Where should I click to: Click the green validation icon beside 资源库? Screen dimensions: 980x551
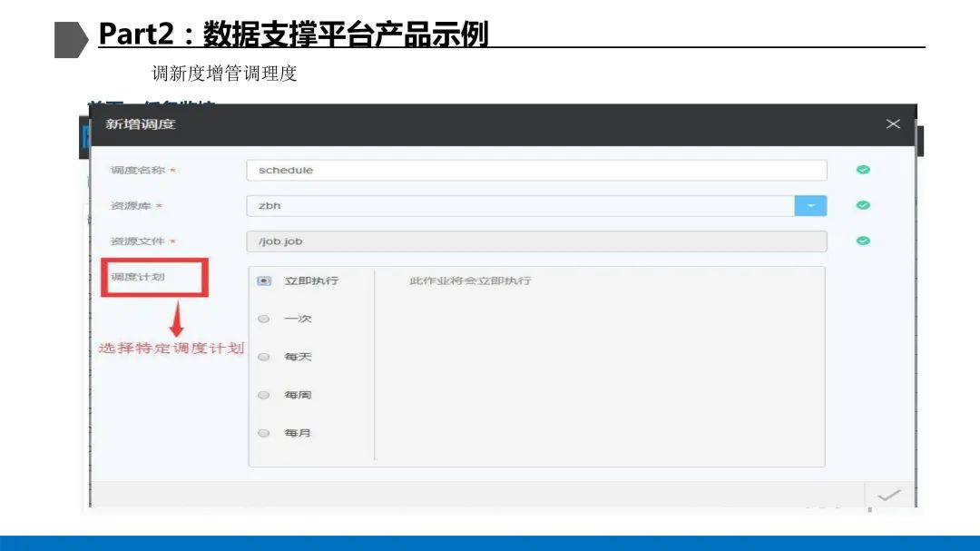pos(863,205)
